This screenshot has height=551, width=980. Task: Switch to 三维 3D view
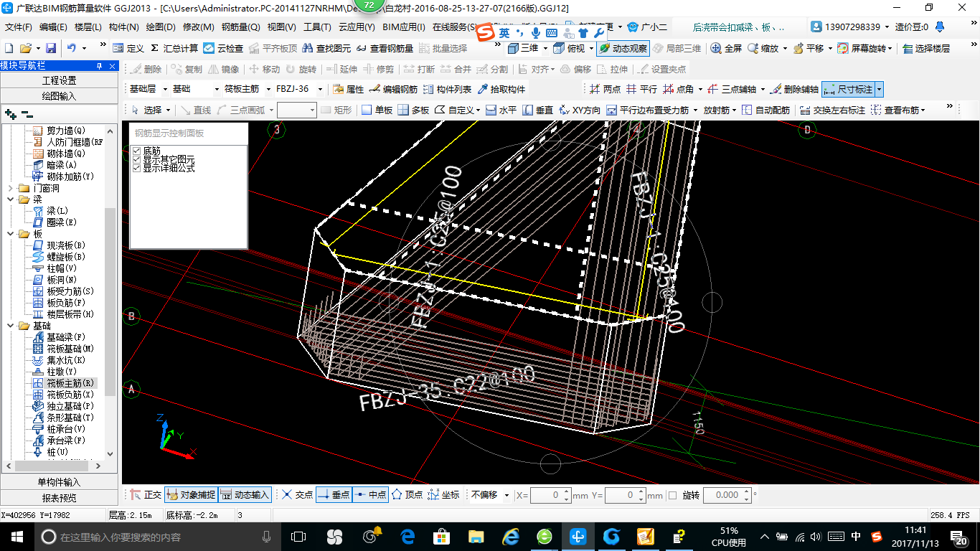tap(523, 48)
